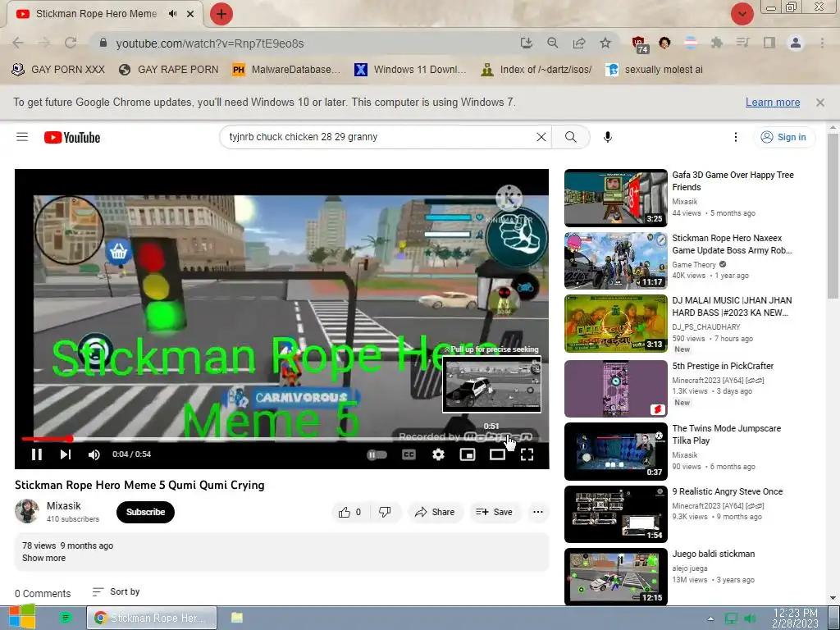This screenshot has width=840, height=630.
Task: Open the video player settings gear
Action: coord(438,454)
